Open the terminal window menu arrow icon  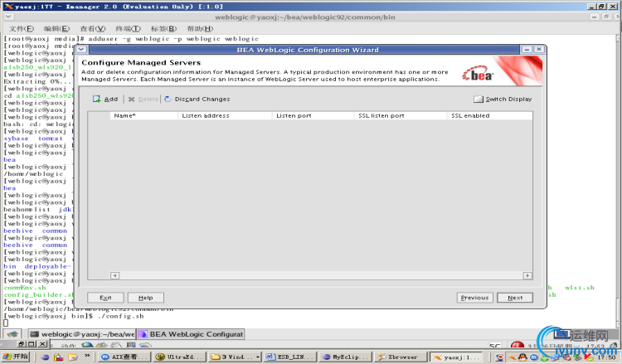(8, 17)
